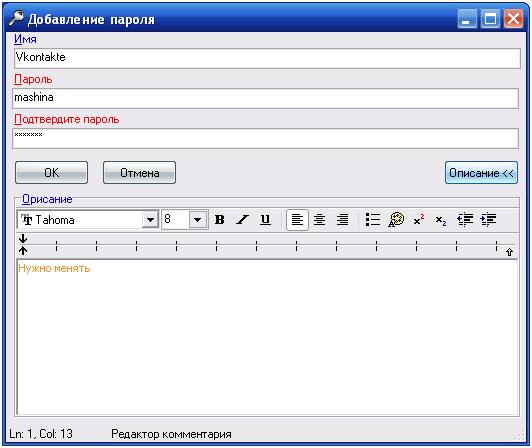532x448 pixels.
Task: Apply superscript formatting
Action: pyautogui.click(x=419, y=220)
